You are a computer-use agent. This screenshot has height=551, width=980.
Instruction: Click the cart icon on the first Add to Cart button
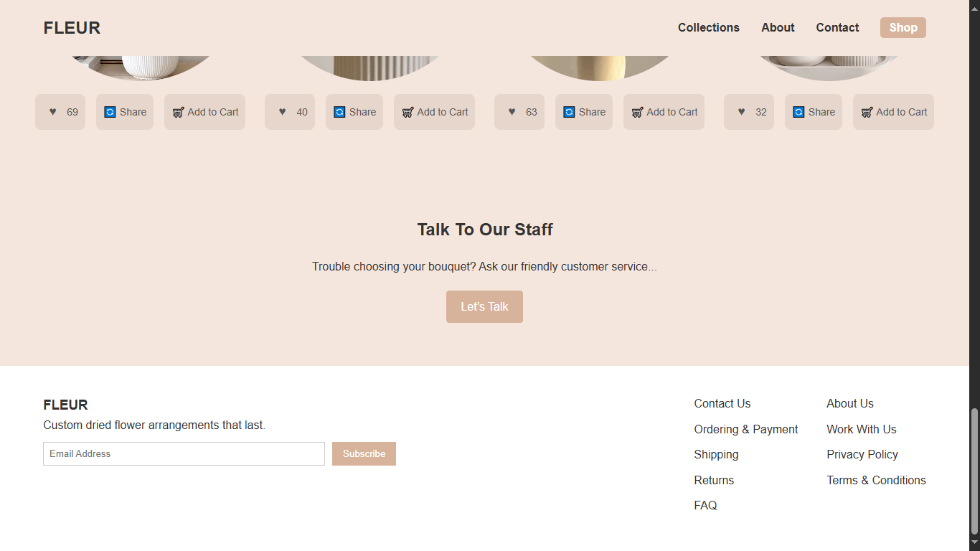click(x=177, y=112)
